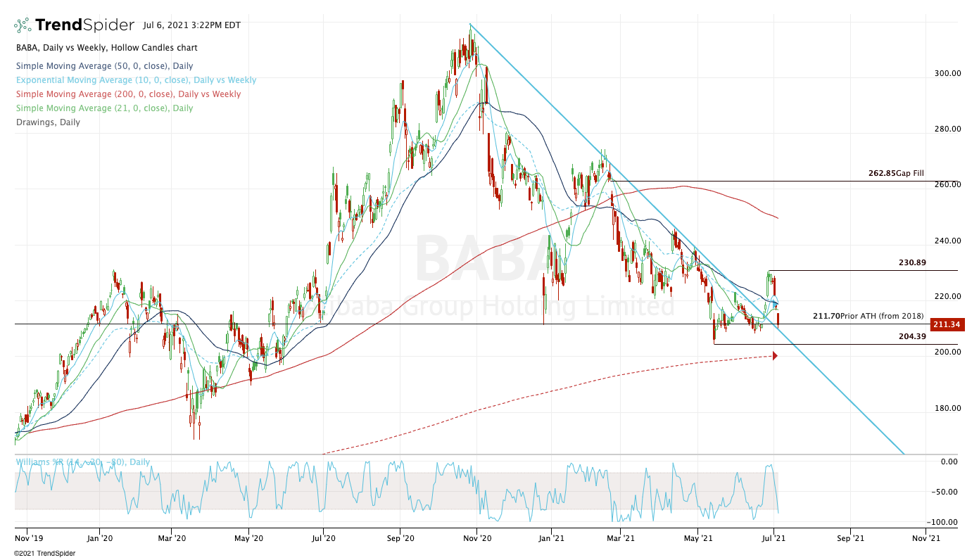The image size is (979, 560).
Task: Click the May '20 date axis label
Action: click(x=248, y=537)
